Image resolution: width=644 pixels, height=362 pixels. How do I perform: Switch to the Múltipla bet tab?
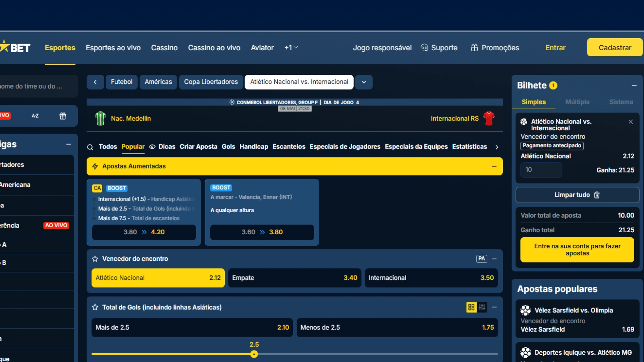[577, 102]
